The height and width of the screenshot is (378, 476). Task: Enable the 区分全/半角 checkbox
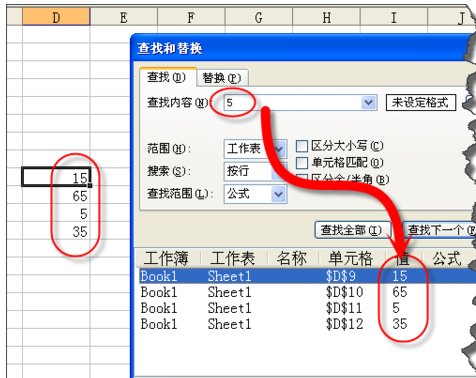(302, 178)
